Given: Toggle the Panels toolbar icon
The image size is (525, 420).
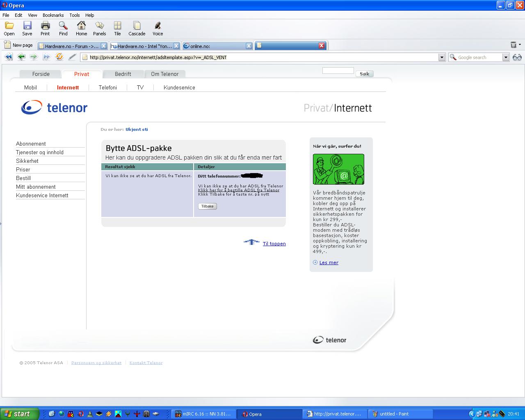Looking at the screenshot, I should (x=99, y=25).
